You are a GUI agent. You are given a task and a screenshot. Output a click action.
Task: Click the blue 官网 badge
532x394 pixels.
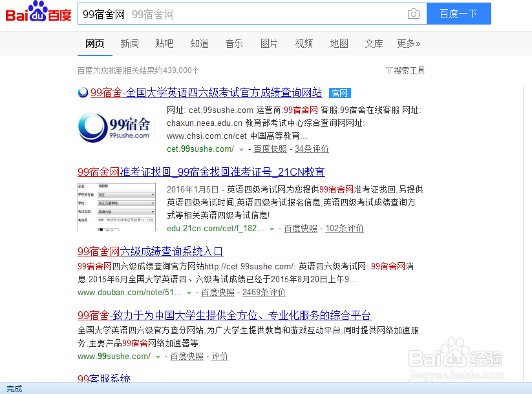click(x=339, y=92)
